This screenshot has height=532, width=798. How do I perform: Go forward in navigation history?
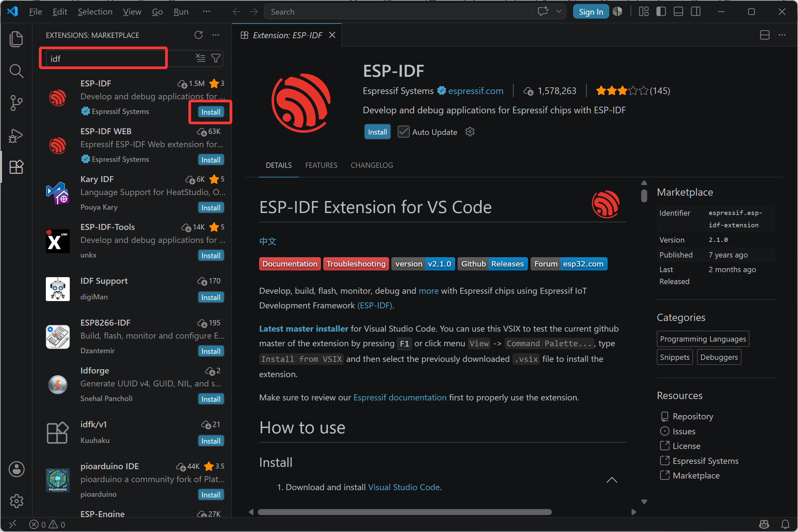tap(254, 12)
